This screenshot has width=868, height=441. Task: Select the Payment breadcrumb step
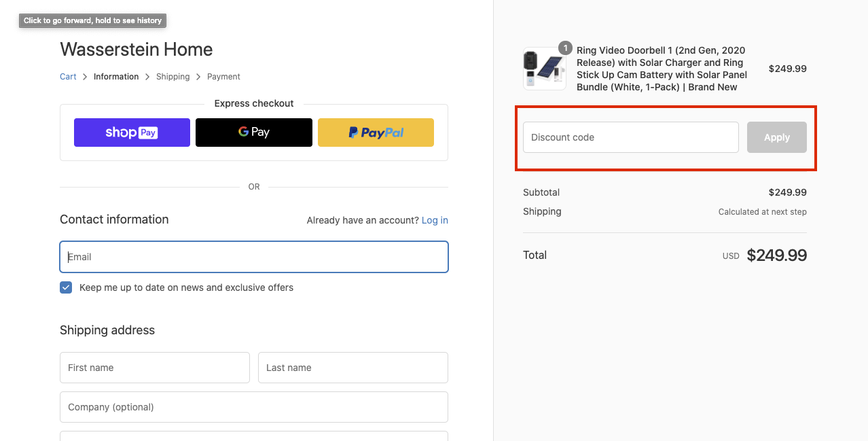click(x=223, y=77)
